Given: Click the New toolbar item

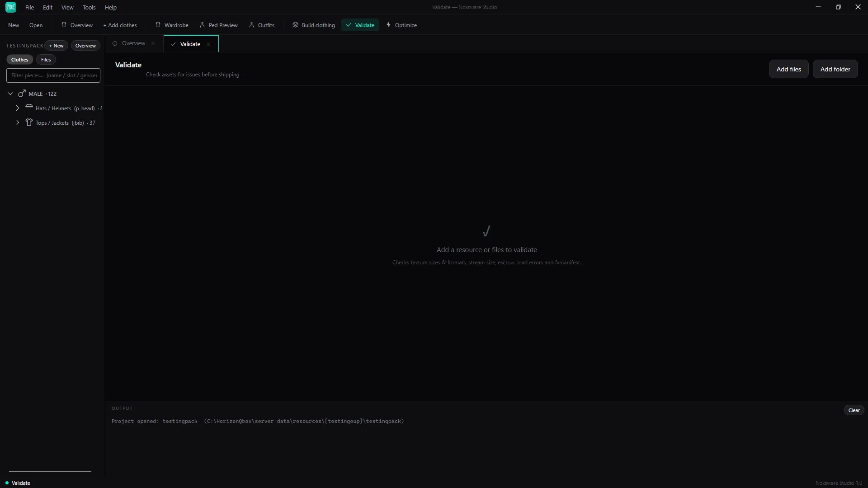Looking at the screenshot, I should tap(14, 25).
